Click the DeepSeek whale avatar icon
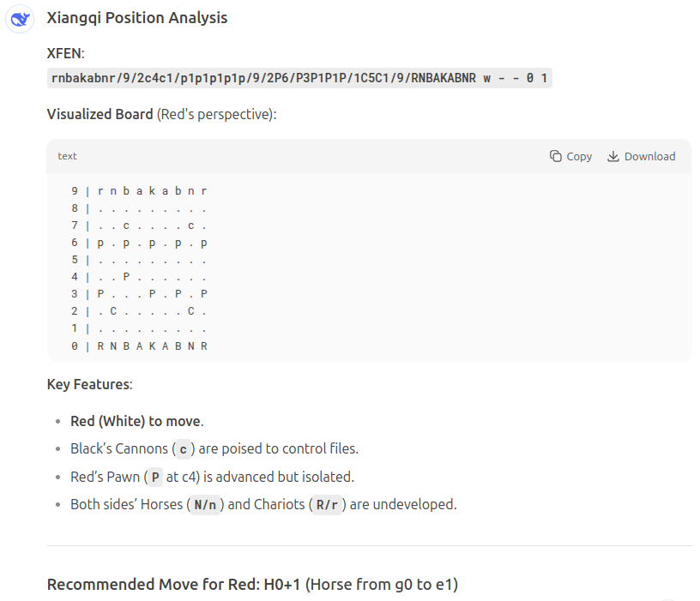The image size is (700, 601). (x=21, y=19)
